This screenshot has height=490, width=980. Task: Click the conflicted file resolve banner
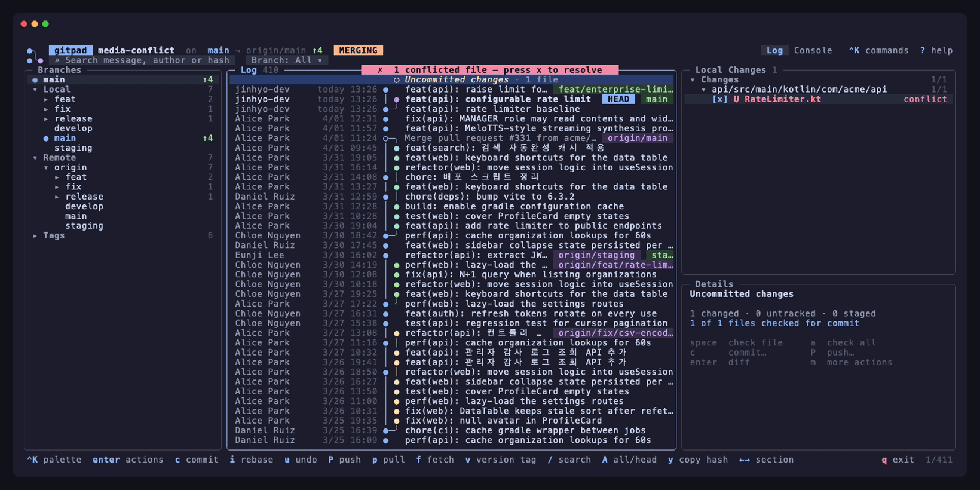pyautogui.click(x=490, y=70)
